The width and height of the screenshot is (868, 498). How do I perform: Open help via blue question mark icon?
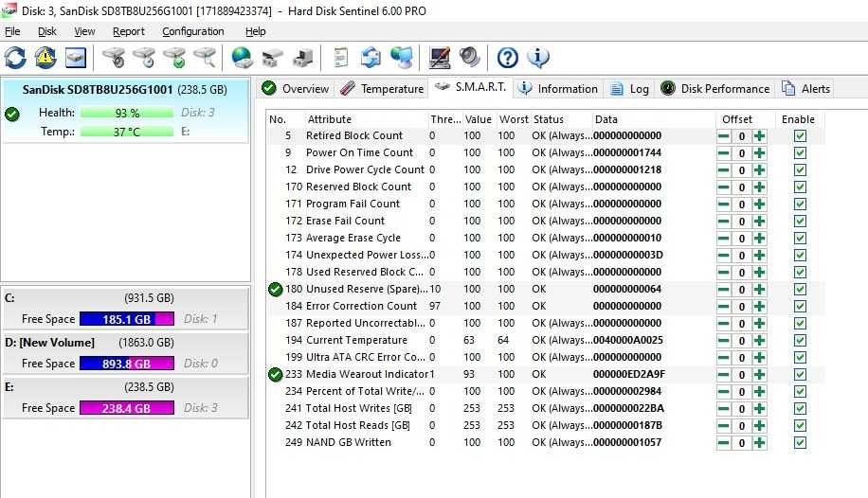(508, 58)
